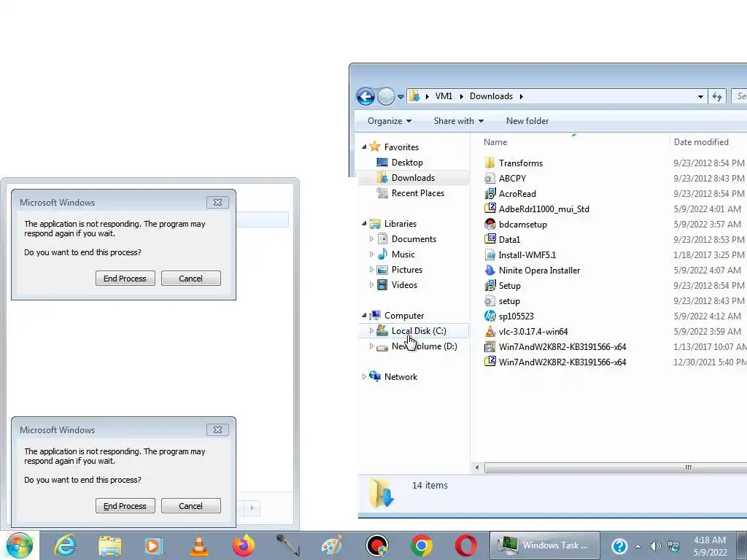Open recent pages dropdown beside Forward arrow

pos(400,97)
